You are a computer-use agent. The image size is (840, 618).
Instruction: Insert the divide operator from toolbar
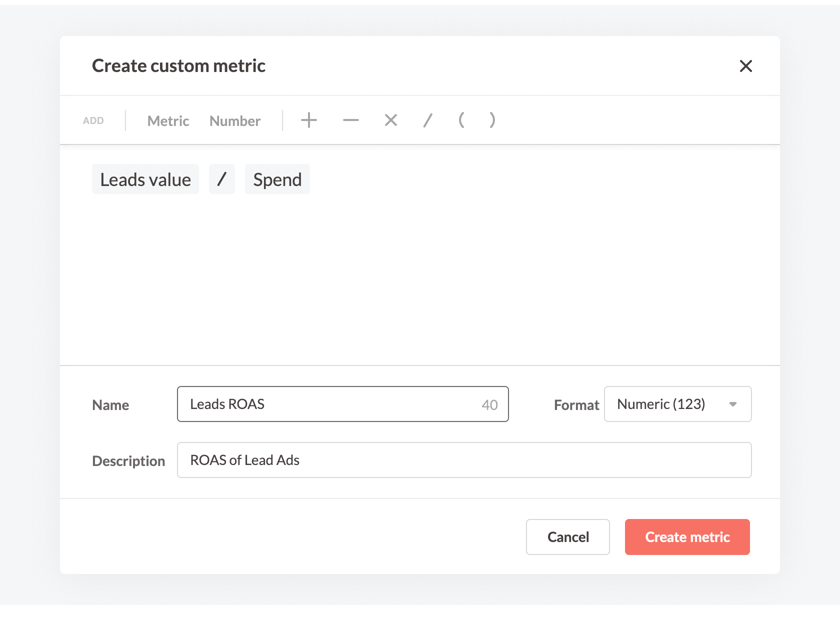(x=427, y=120)
